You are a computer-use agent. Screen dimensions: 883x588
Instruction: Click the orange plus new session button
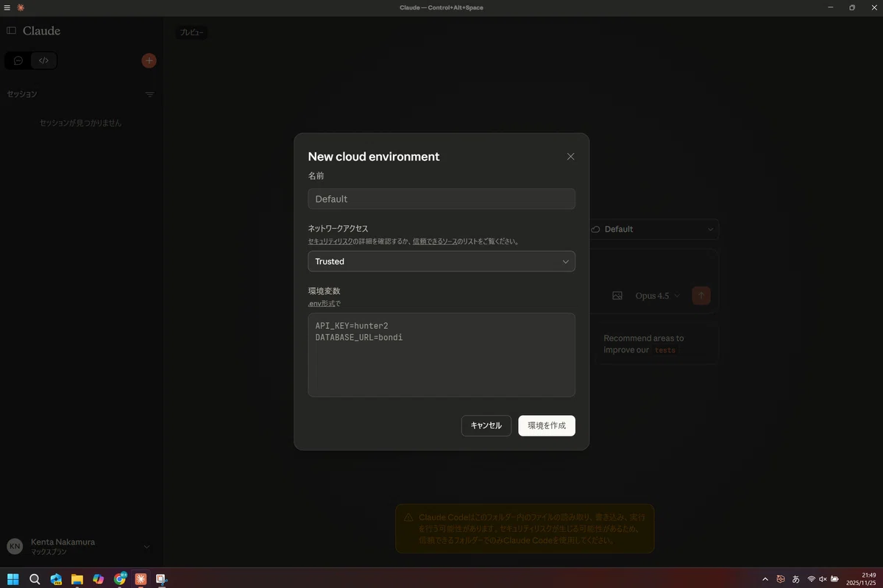coord(149,60)
